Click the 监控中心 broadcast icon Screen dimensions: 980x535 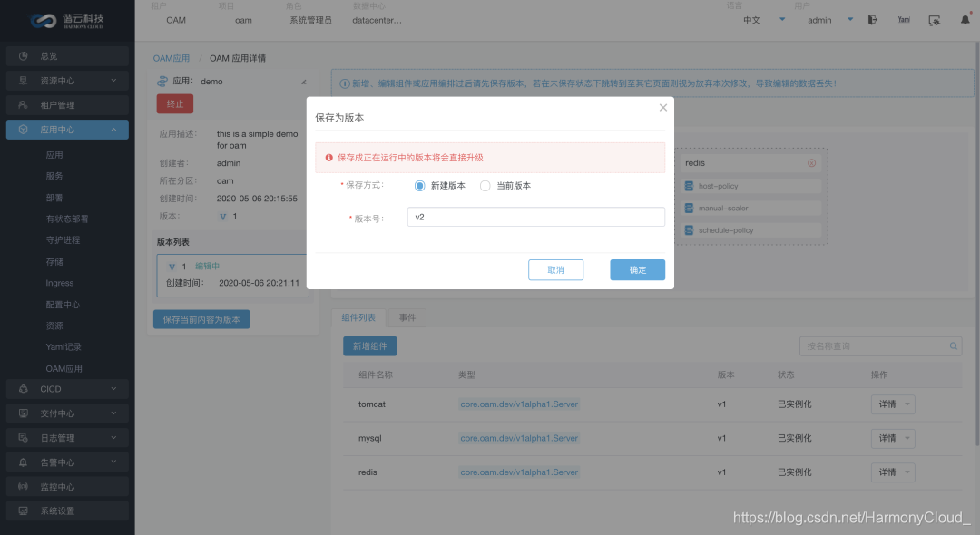point(23,486)
